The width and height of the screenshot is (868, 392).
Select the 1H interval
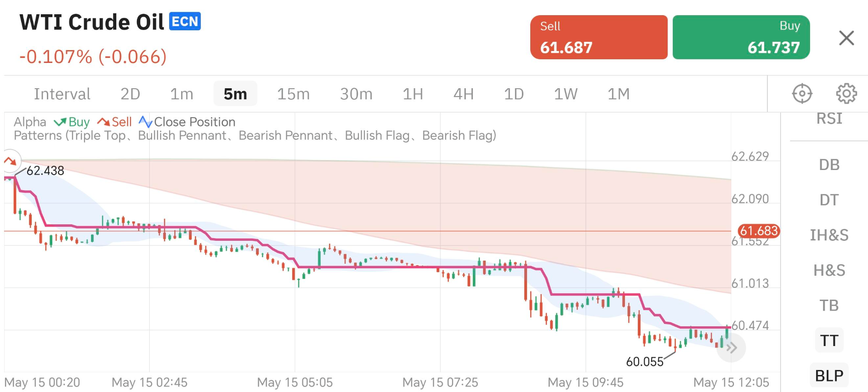(413, 94)
